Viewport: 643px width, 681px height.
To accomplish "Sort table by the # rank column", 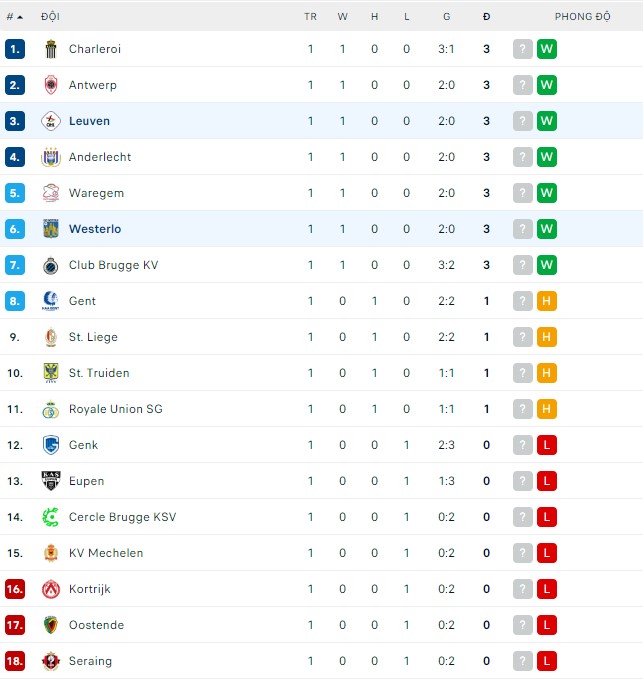I will [x=14, y=17].
